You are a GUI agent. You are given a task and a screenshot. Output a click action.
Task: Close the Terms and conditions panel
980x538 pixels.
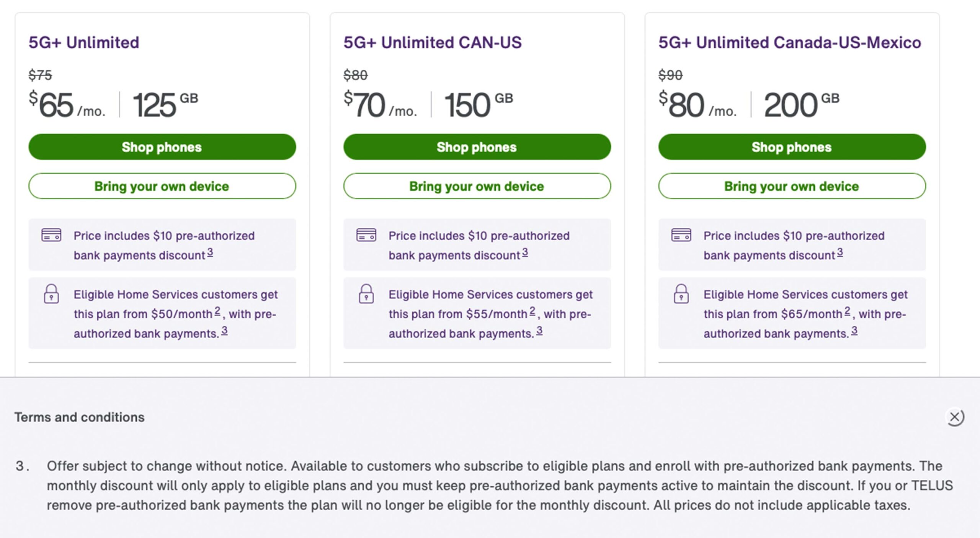954,417
